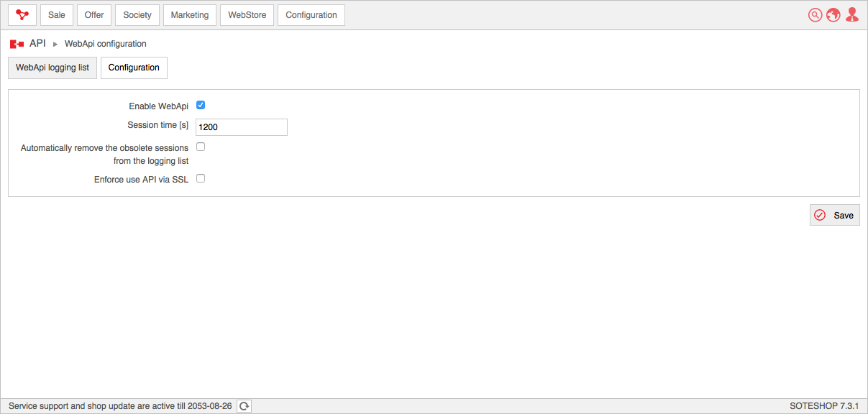
Task: Click the globe icon in top bar
Action: pyautogui.click(x=833, y=15)
